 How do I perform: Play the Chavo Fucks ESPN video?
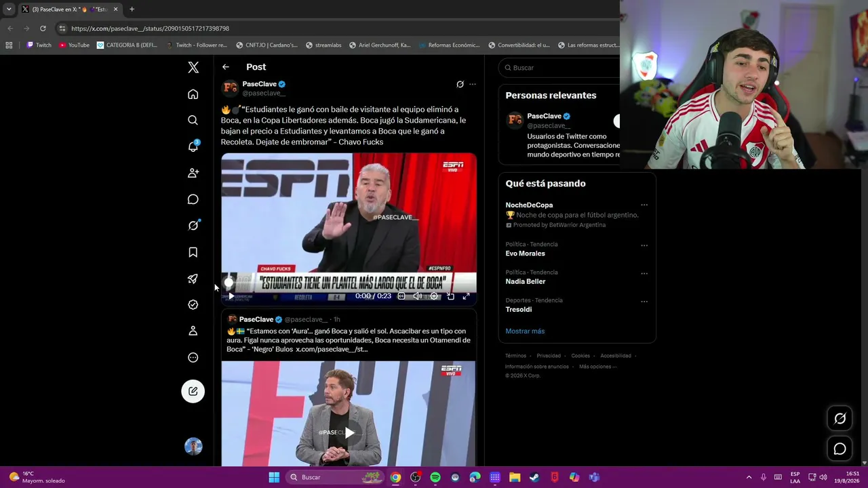coord(231,296)
